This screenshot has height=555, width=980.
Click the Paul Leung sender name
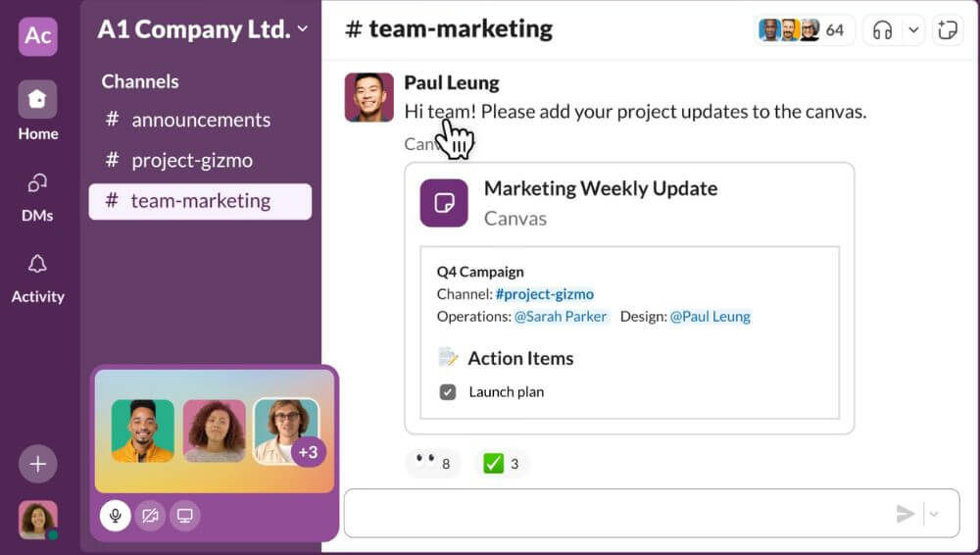451,82
